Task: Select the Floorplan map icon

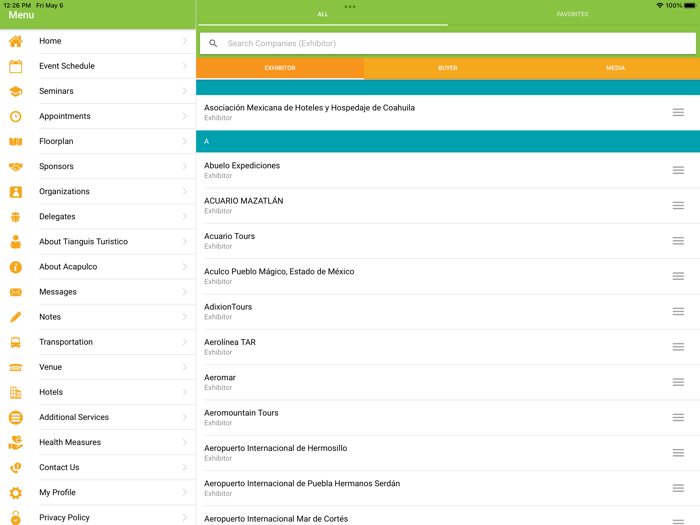Action: click(15, 142)
